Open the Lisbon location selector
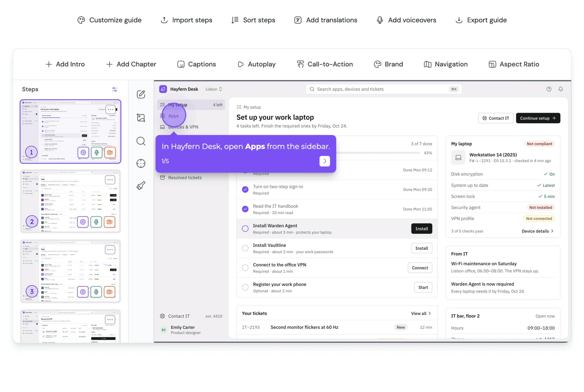Image resolution: width=584 pixels, height=392 pixels. tap(214, 89)
